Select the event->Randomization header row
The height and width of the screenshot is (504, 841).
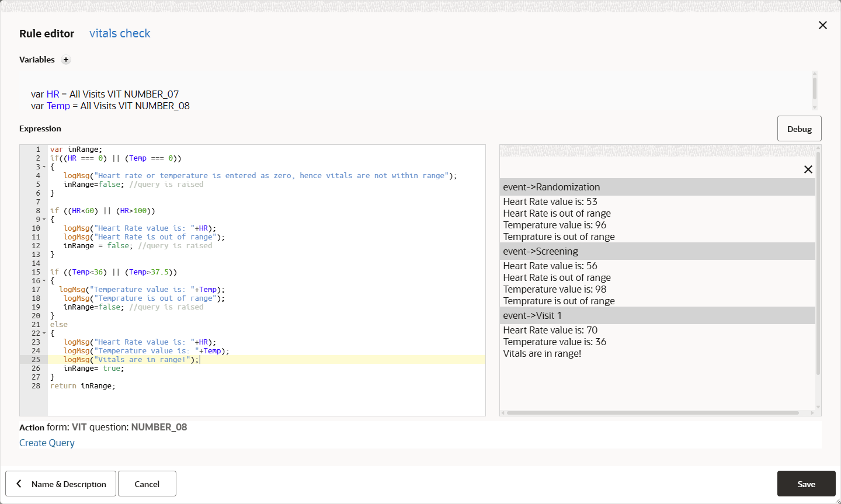pyautogui.click(x=657, y=187)
